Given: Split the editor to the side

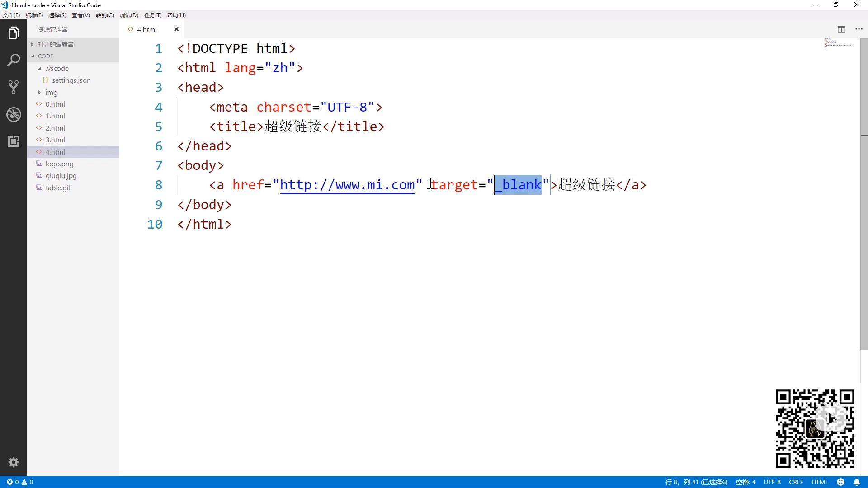Looking at the screenshot, I should pos(841,29).
